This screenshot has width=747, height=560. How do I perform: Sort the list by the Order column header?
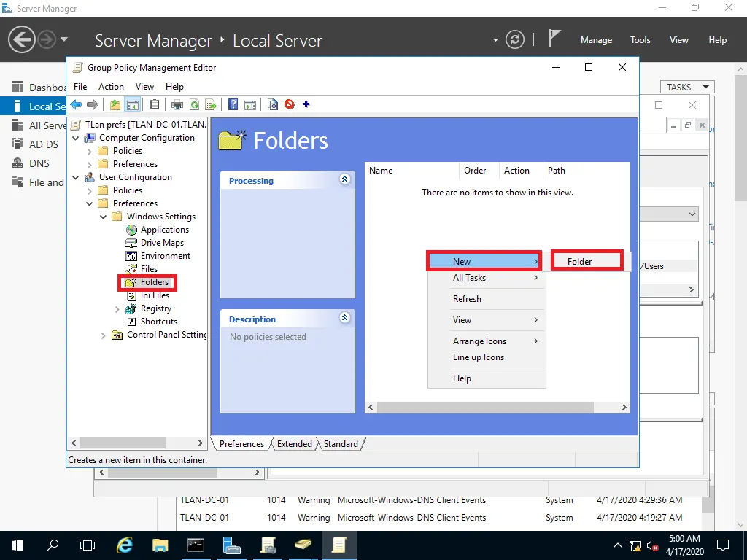coord(479,171)
